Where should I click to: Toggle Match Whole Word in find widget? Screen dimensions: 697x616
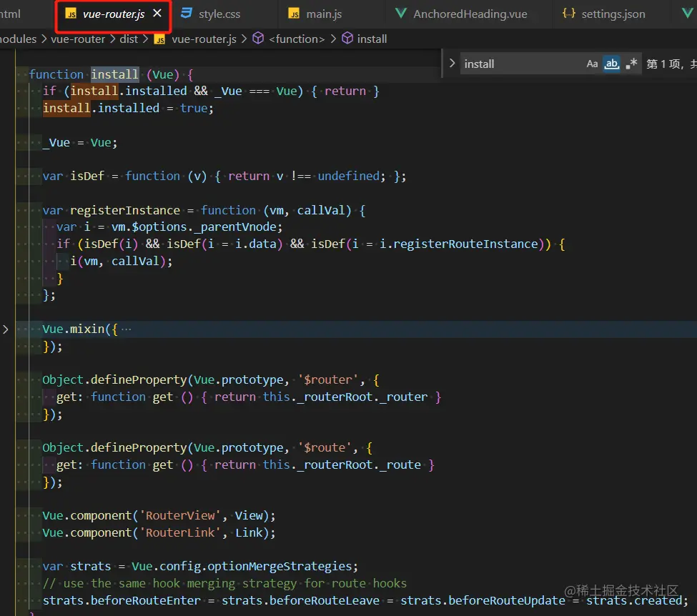click(x=612, y=64)
